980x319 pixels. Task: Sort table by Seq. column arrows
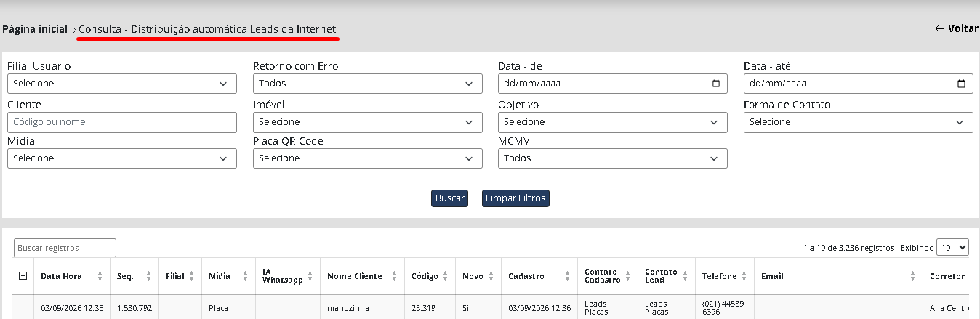click(x=148, y=276)
